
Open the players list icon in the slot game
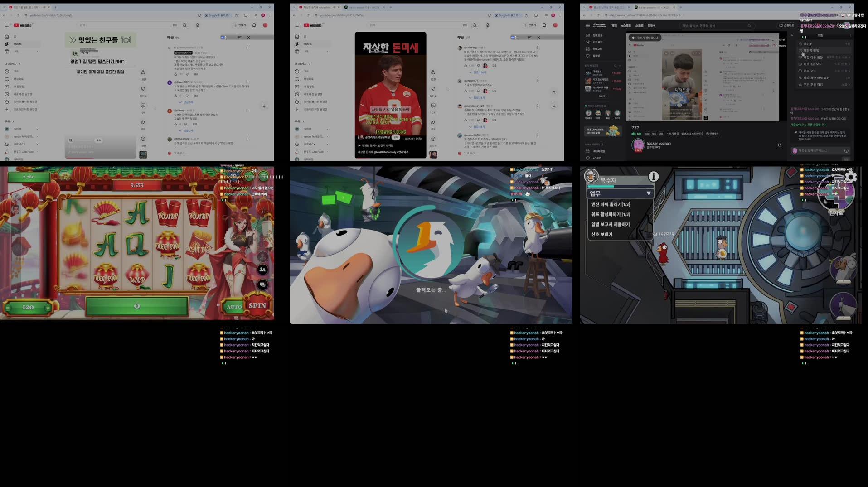click(262, 269)
